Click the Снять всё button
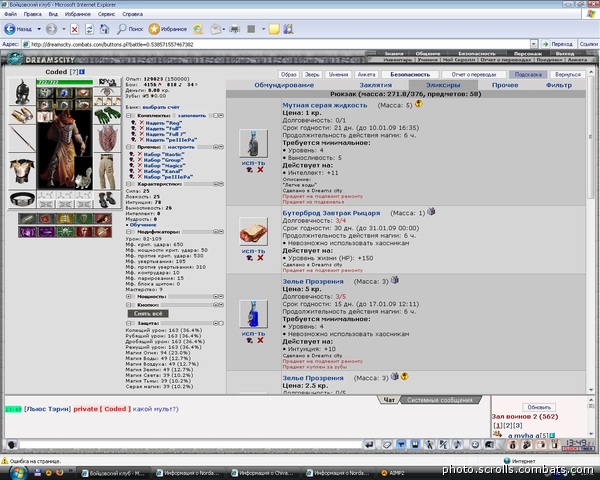Image resolution: width=600 pixels, height=480 pixels. [148, 313]
